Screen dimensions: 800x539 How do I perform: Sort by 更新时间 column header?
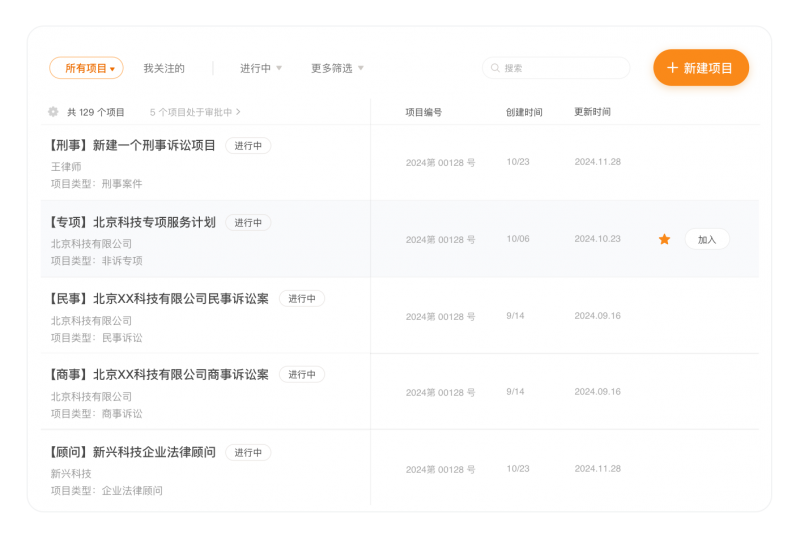point(592,112)
